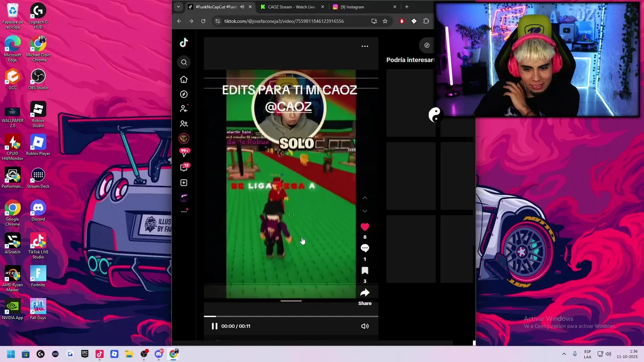Close the CAOZ Stream tab

pyautogui.click(x=323, y=7)
